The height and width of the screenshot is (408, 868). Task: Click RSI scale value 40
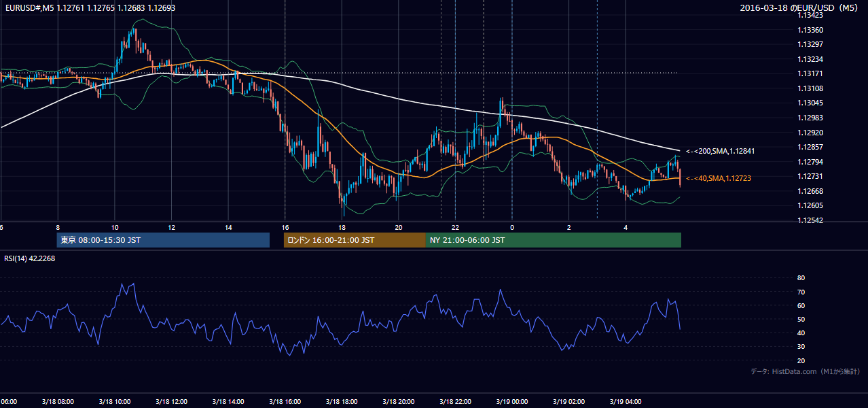click(x=801, y=333)
